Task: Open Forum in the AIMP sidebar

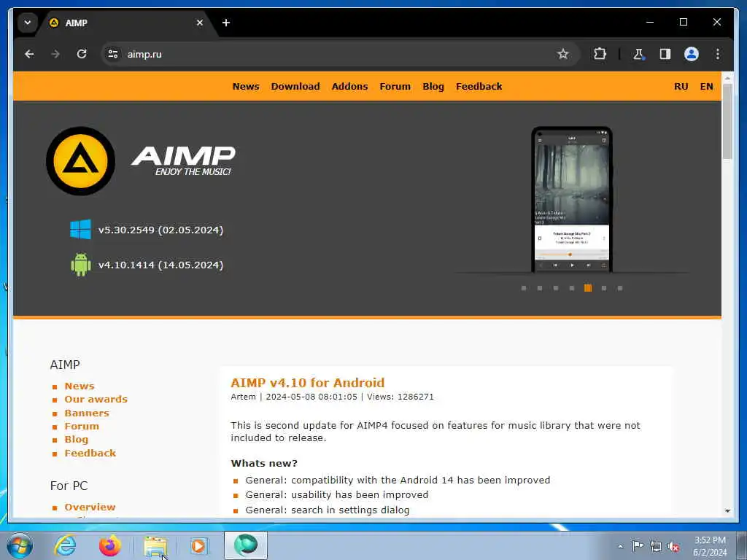Action: 82,426
